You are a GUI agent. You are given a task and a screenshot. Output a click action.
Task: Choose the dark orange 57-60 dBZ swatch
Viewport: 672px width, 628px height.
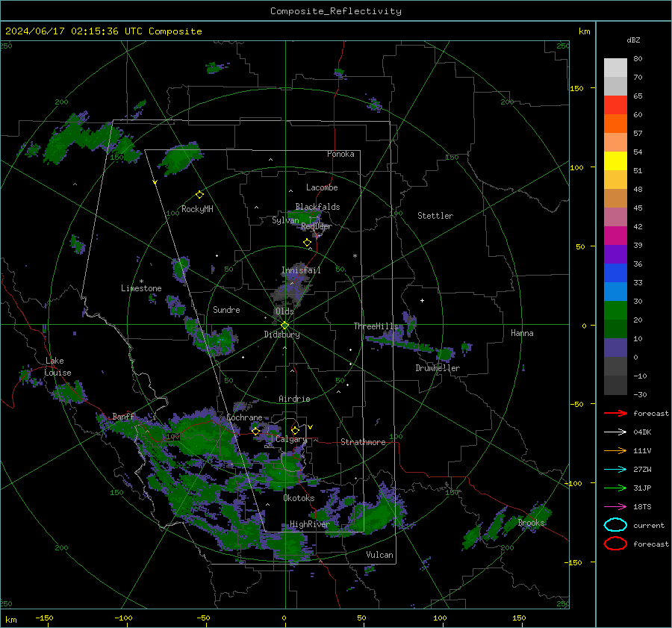[615, 124]
